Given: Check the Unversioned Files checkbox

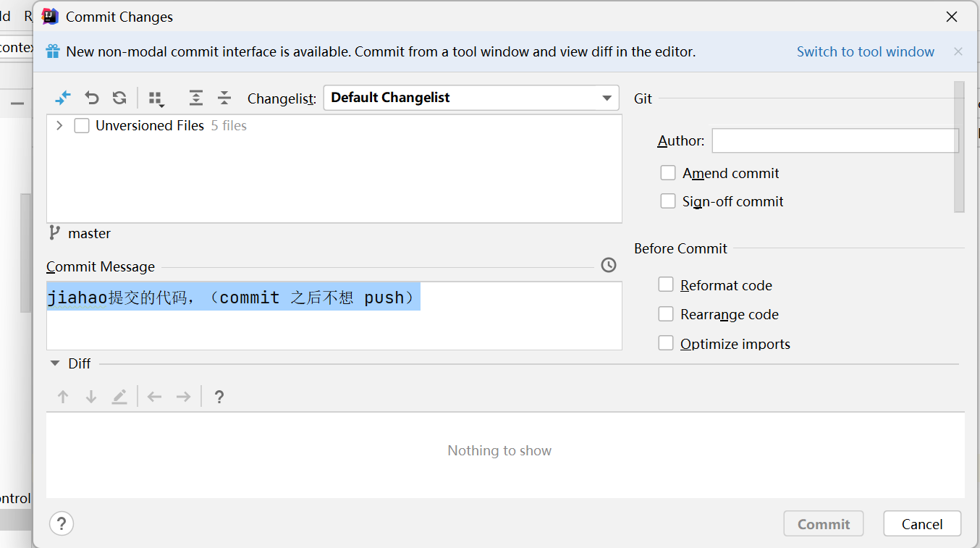Looking at the screenshot, I should tap(82, 126).
